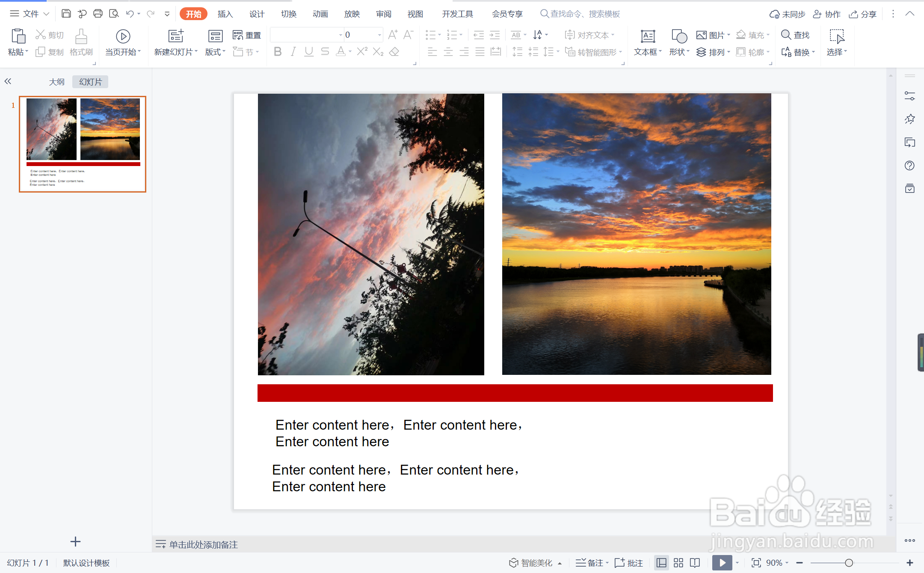
Task: Click the Find magnifier icon
Action: [786, 35]
